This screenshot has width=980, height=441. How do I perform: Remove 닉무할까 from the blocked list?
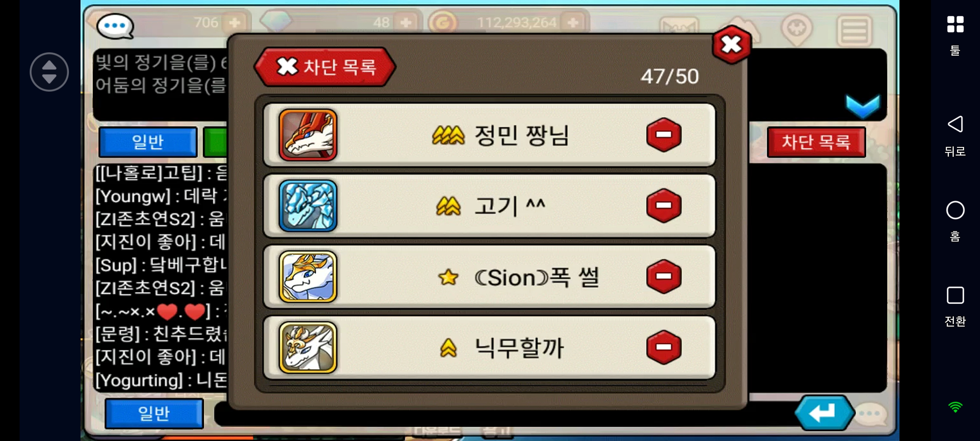pyautogui.click(x=663, y=347)
